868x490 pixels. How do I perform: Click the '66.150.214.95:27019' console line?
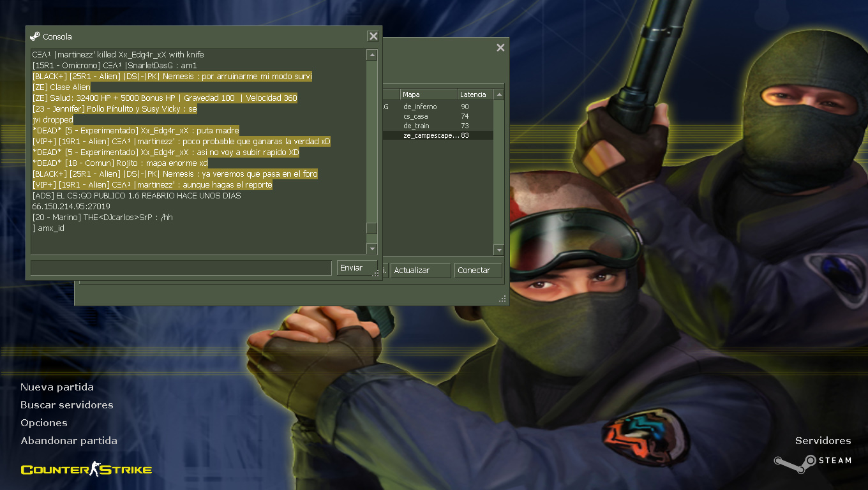pyautogui.click(x=71, y=207)
